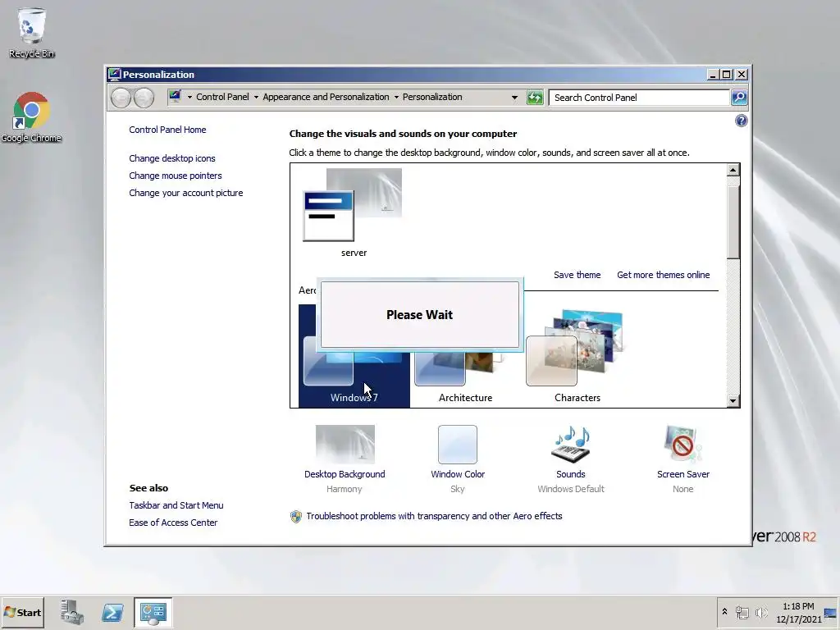Click Get more themes online link
This screenshot has width=840, height=630.
(x=663, y=275)
